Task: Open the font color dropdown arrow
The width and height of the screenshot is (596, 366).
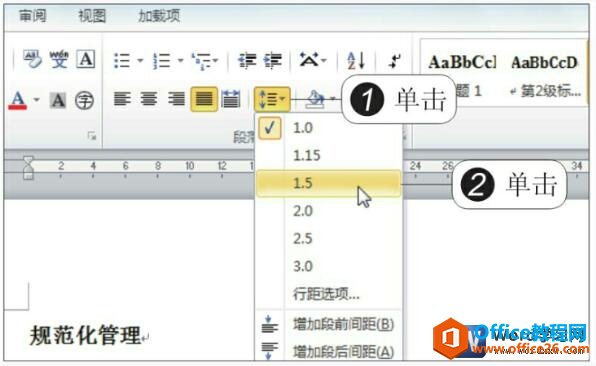Action: pyautogui.click(x=36, y=100)
